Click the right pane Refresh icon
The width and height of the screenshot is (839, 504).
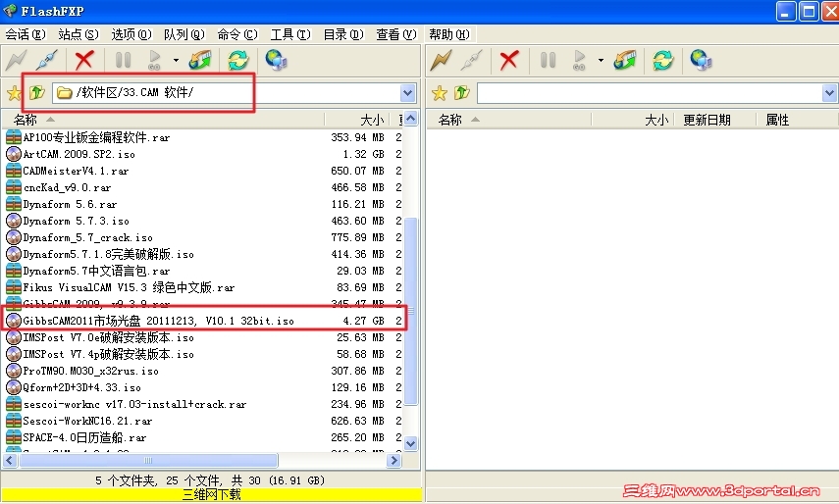tap(662, 60)
